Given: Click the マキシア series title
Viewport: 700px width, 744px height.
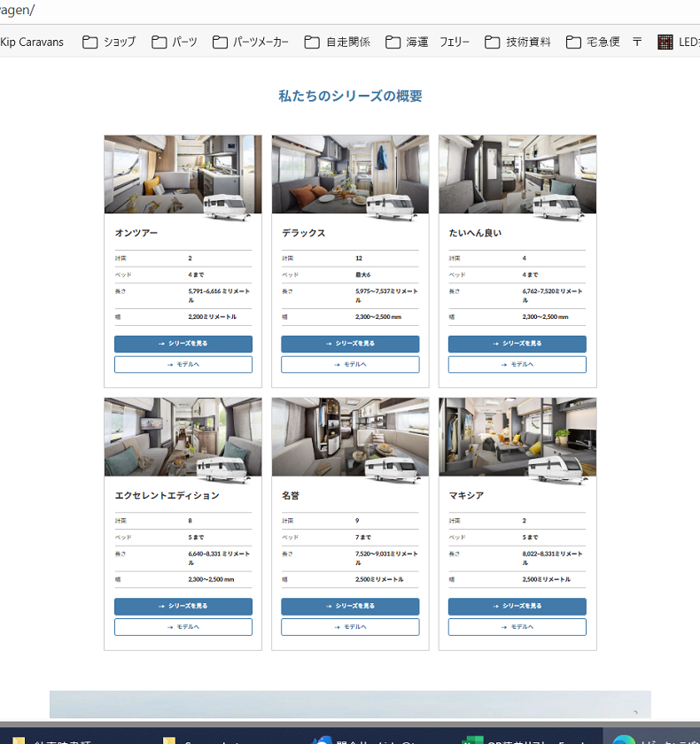Looking at the screenshot, I should coord(466,495).
